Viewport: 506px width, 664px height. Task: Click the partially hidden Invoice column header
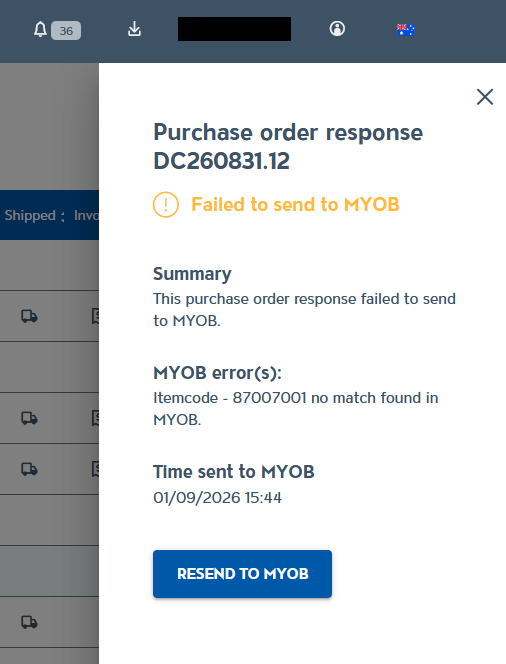[86, 215]
